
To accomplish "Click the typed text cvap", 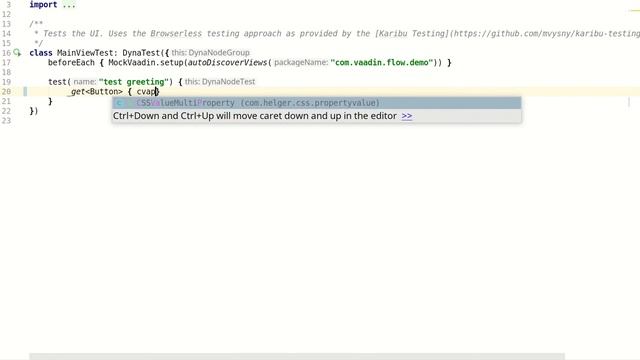I will pos(146,91).
